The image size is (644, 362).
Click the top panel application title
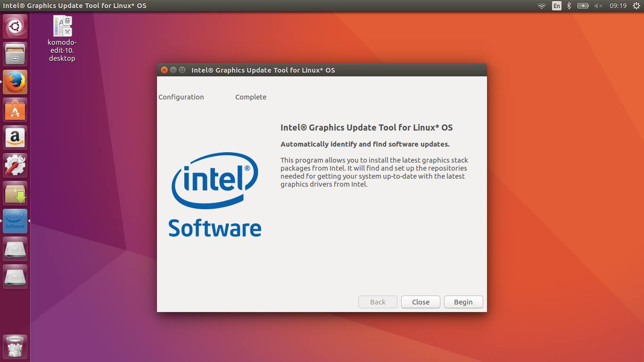74,6
